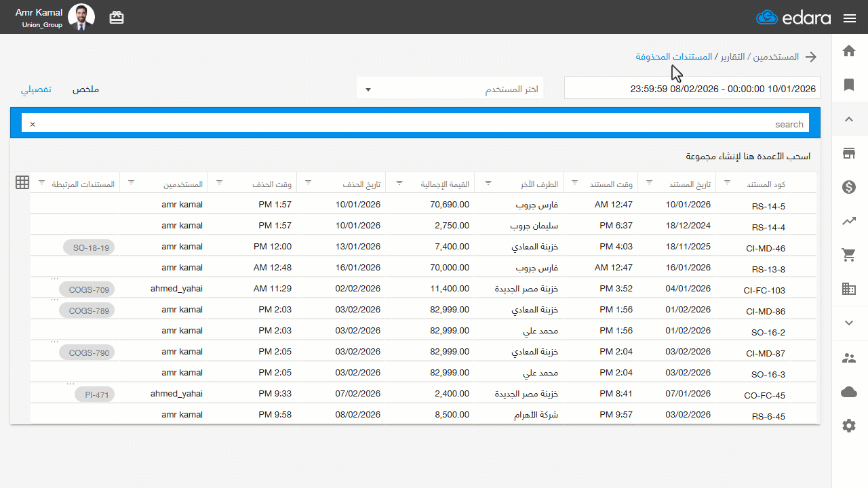Click the SO-18-19 related document chip

90,247
